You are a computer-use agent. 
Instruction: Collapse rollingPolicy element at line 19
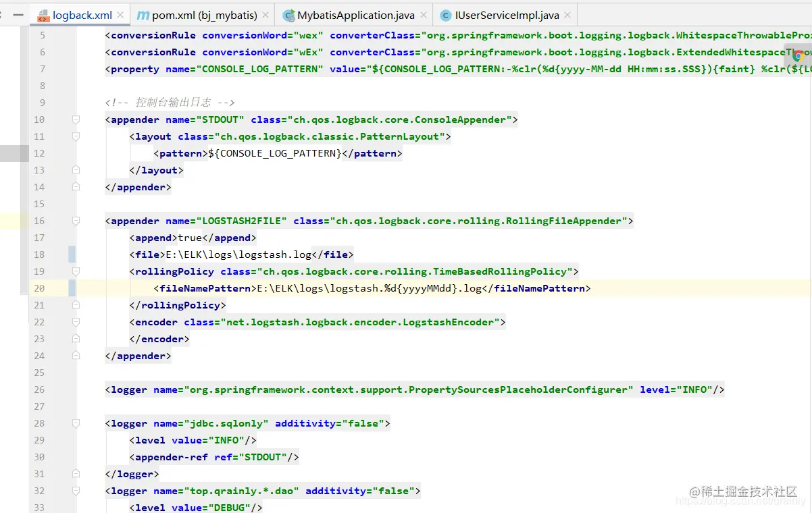[x=76, y=271]
